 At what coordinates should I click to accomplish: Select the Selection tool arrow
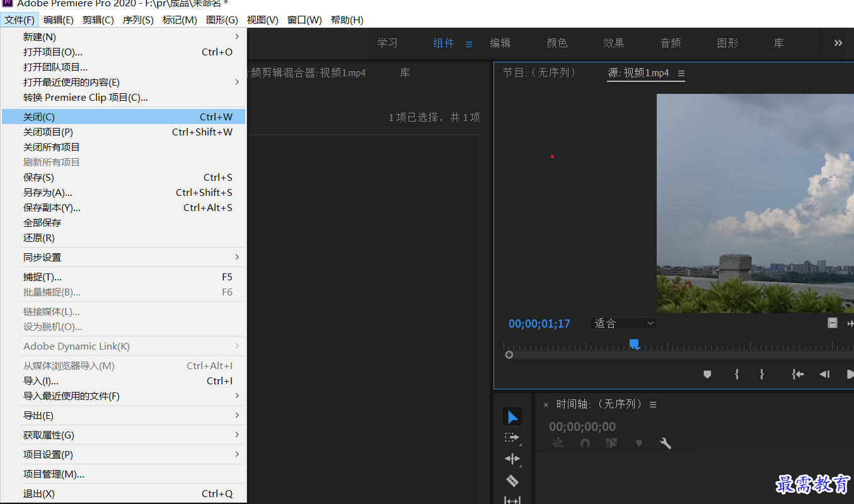point(512,416)
